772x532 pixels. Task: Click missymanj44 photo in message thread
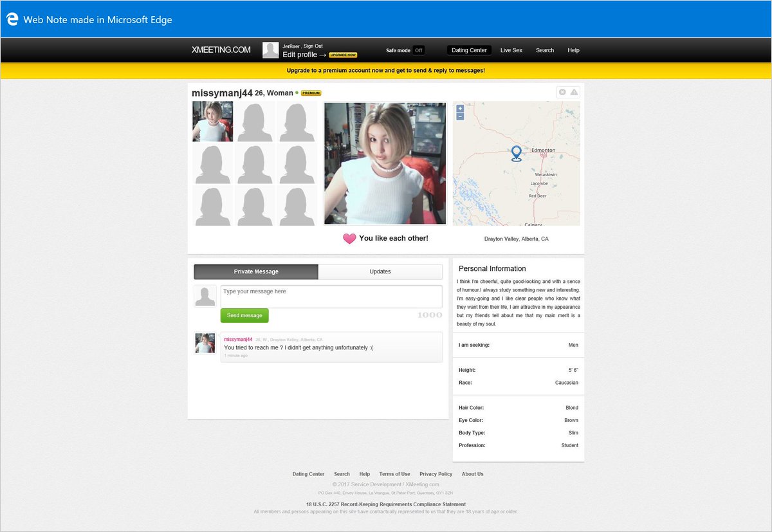coord(205,343)
